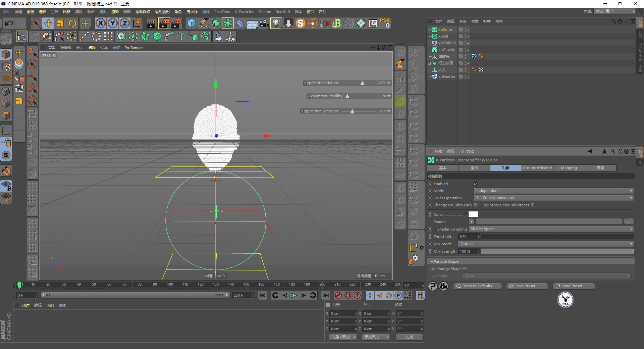The height and width of the screenshot is (349, 644).
Task: Click the PSR 0 reset icon
Action: pos(385,23)
